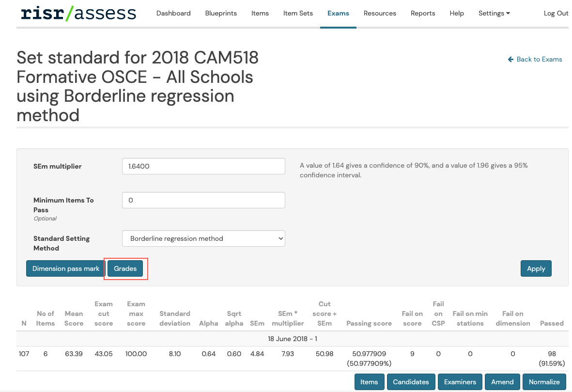572x392 pixels.
Task: Open the Settings dropdown menu
Action: tap(494, 13)
